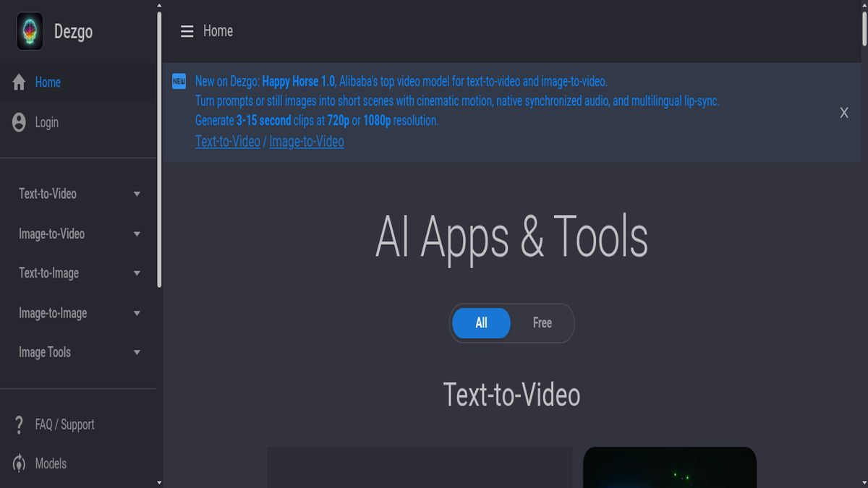The image size is (868, 488).
Task: Open Text-to-Image sidebar menu item
Action: pyautogui.click(x=78, y=273)
